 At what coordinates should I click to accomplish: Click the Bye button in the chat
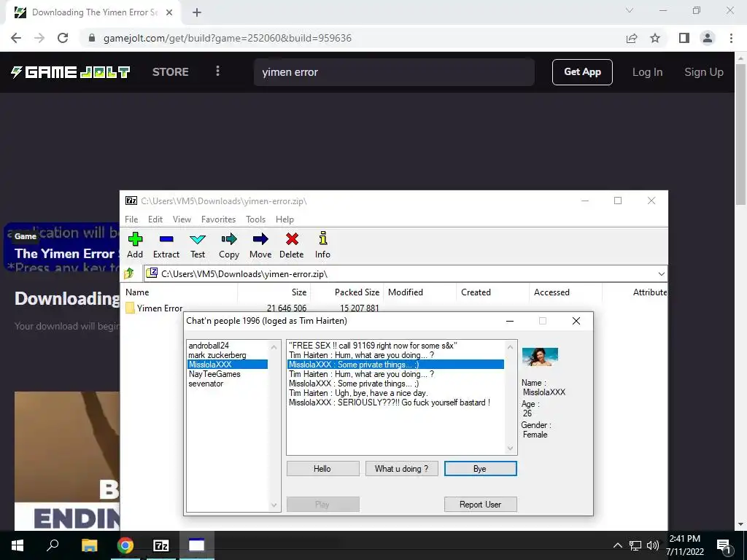click(480, 469)
